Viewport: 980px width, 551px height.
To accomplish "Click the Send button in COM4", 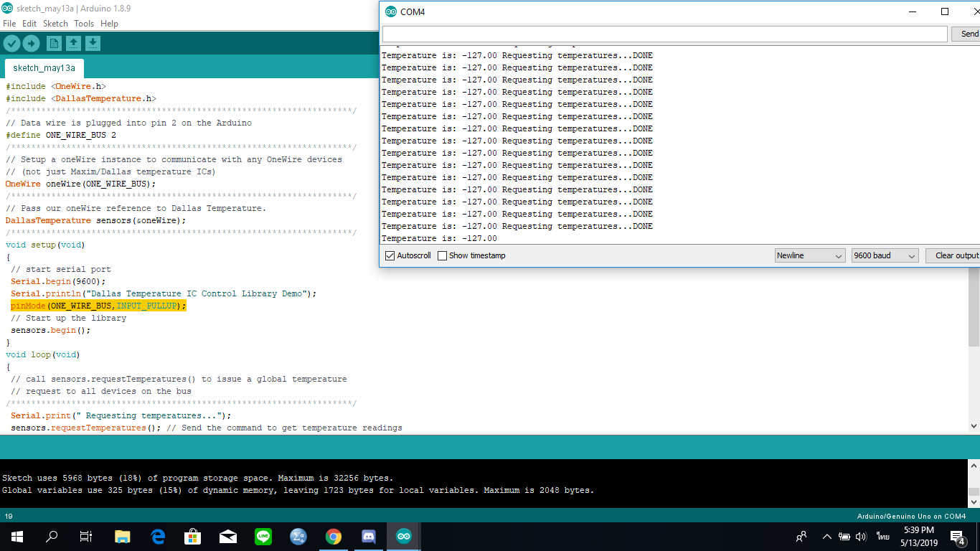I will tap(967, 34).
